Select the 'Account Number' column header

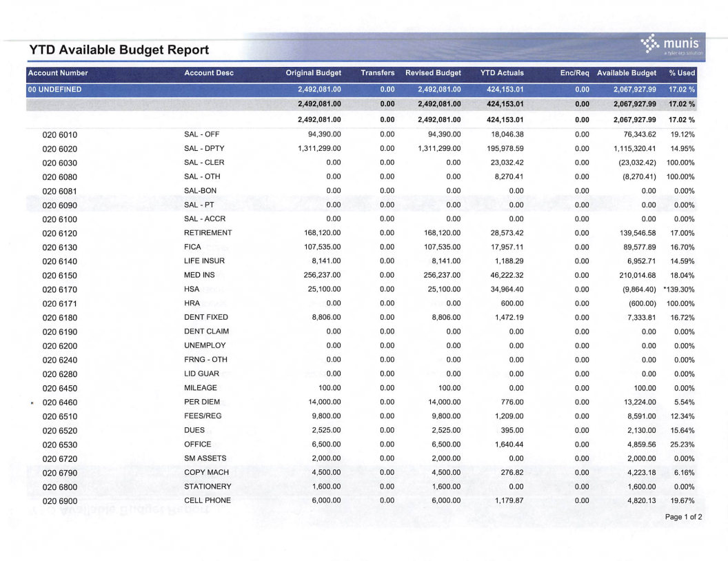58,73
